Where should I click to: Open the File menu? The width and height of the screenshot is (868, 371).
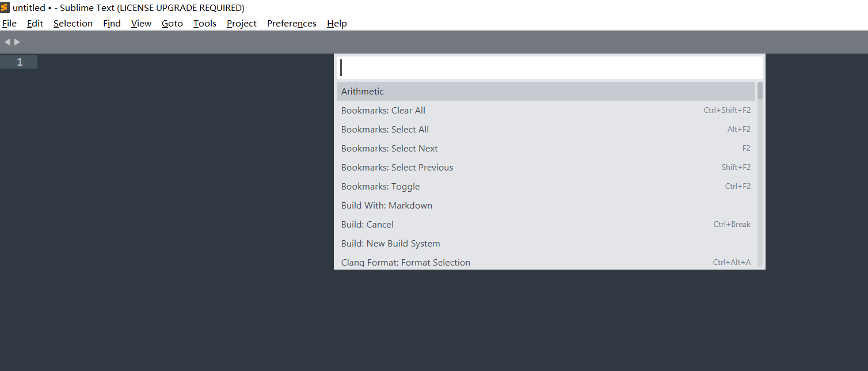pos(9,23)
